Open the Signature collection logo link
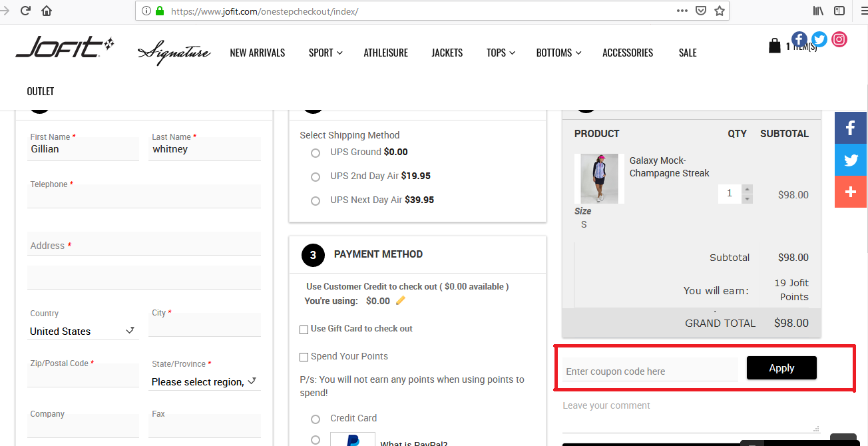The image size is (868, 446). (174, 53)
